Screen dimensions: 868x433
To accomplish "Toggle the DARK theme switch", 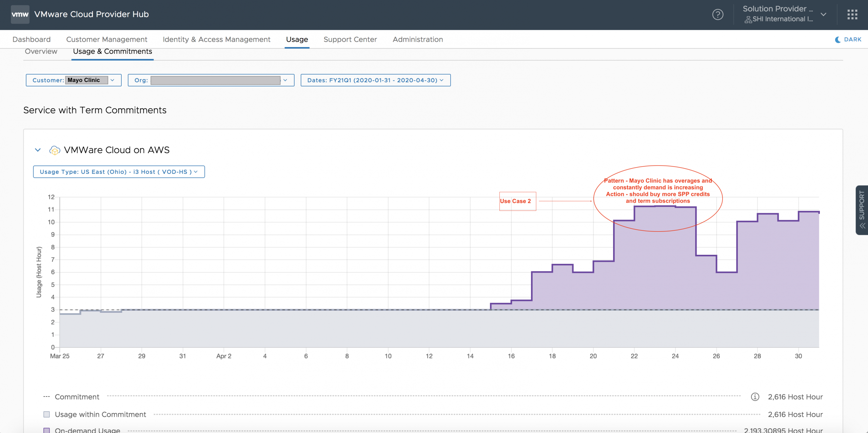I will [852, 40].
